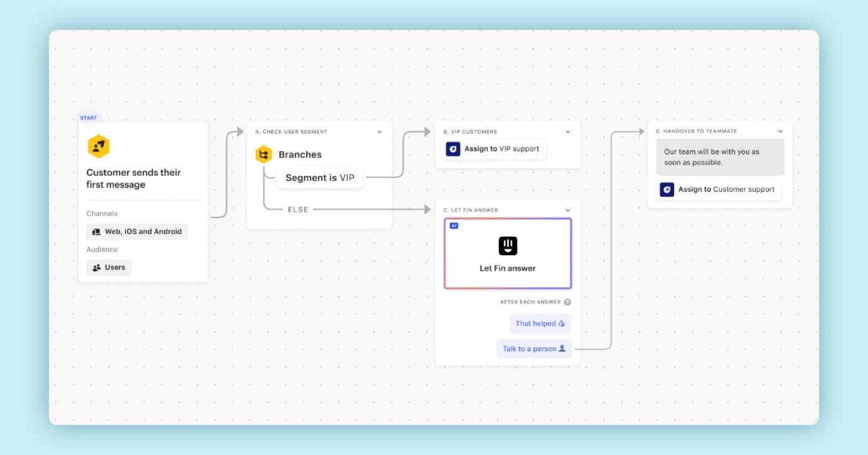Expand the Handover to teammate chevron
The width and height of the screenshot is (868, 455).
point(781,132)
